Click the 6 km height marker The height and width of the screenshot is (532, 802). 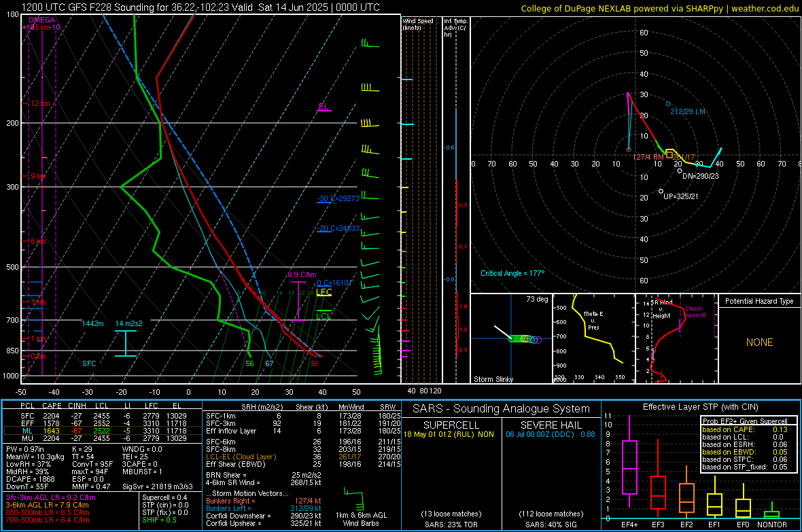38,241
